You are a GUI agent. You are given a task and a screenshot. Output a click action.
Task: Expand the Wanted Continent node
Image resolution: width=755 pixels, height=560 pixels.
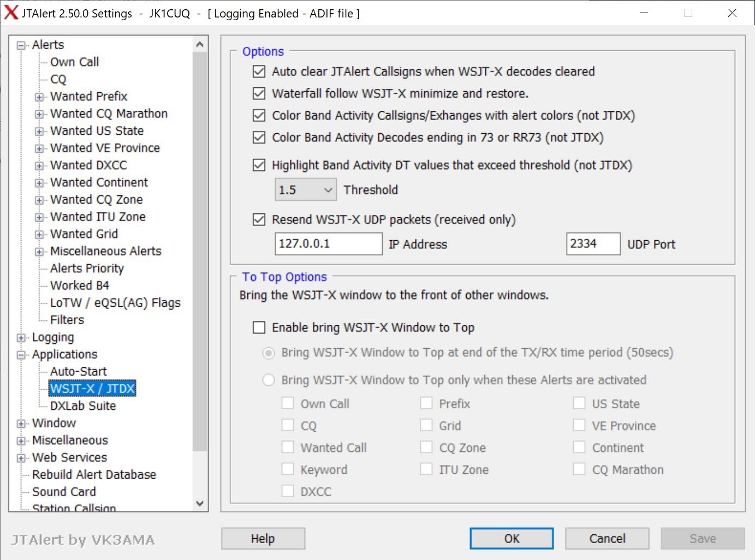[39, 183]
